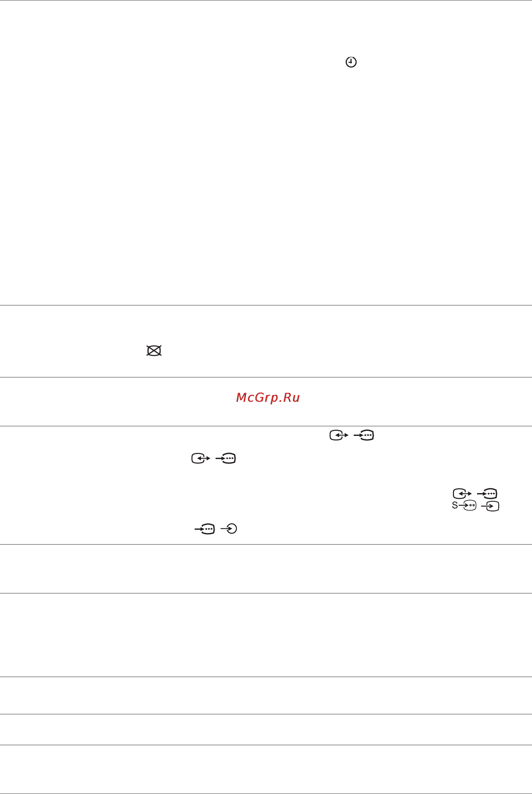Click the circular input jack icon

[229, 528]
